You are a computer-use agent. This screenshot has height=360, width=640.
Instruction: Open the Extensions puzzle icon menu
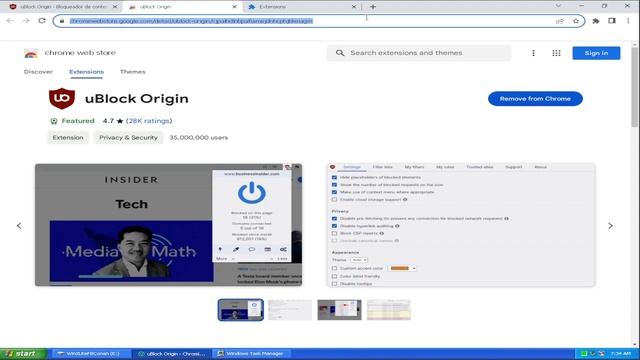pos(596,21)
